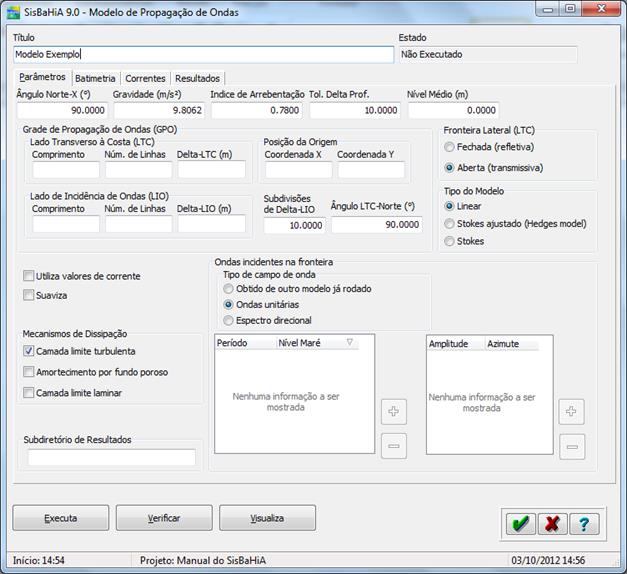This screenshot has width=627, height=574.
Task: Click status text 'Início: 14:54'
Action: pos(38,560)
